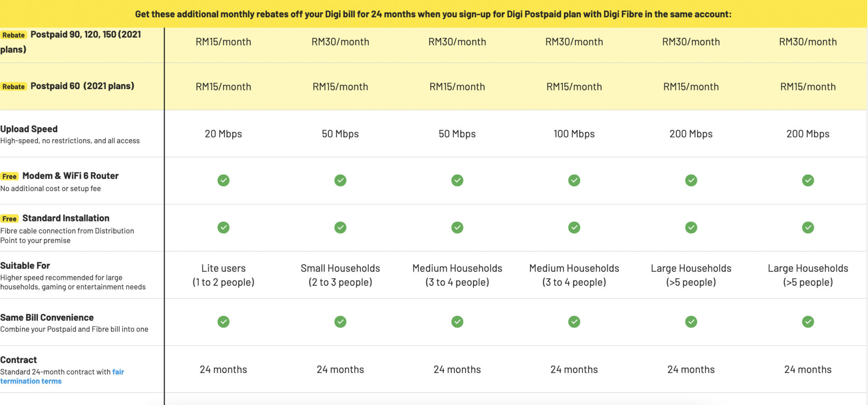Click the Rebate badge beside Postpaid 60

point(14,87)
